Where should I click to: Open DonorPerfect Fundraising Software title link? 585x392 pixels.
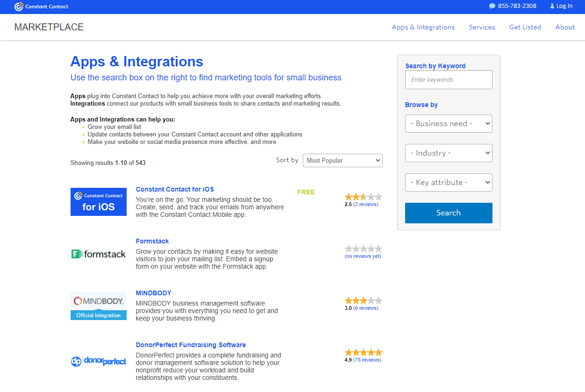(191, 345)
